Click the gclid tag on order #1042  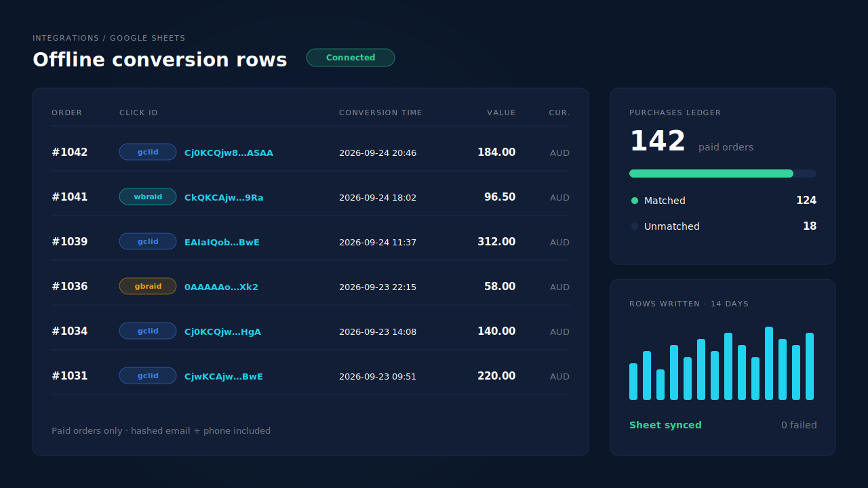[x=148, y=152]
